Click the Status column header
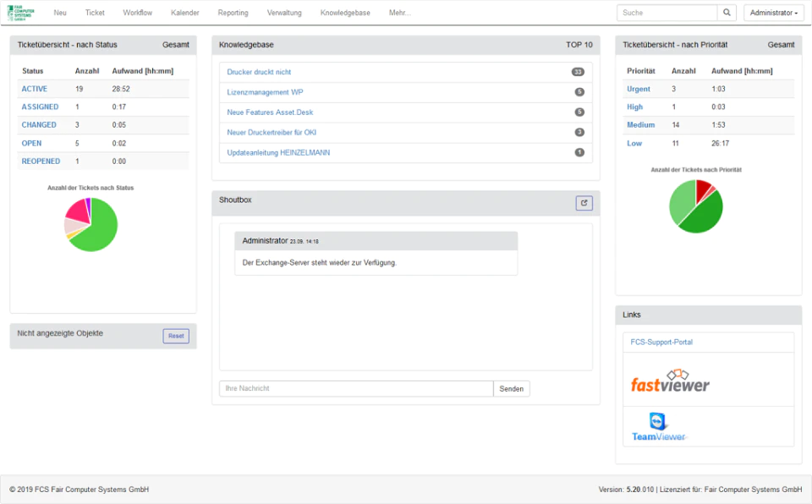Image resolution: width=812 pixels, height=504 pixels. [x=33, y=70]
